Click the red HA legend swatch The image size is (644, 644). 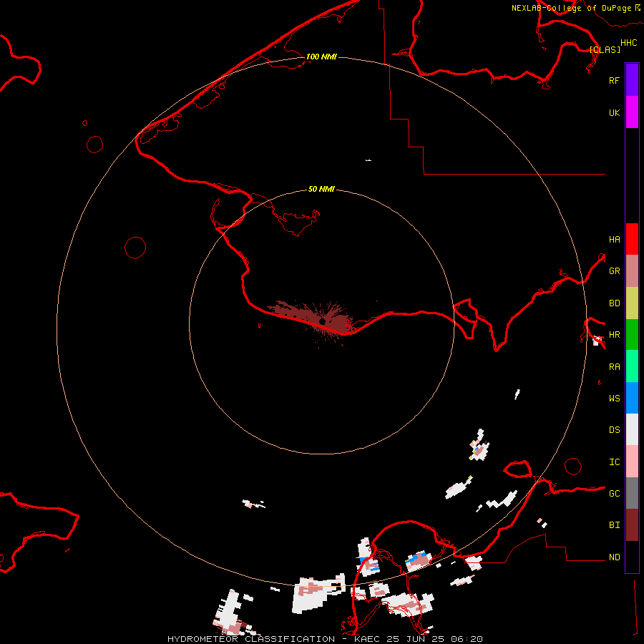click(x=632, y=239)
